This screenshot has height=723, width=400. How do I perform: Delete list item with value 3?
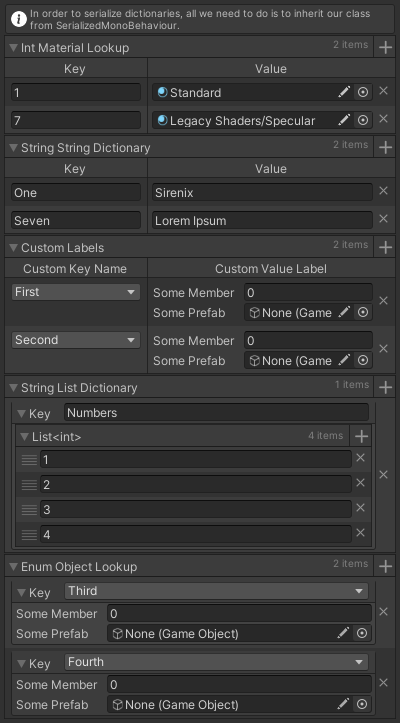tap(360, 508)
